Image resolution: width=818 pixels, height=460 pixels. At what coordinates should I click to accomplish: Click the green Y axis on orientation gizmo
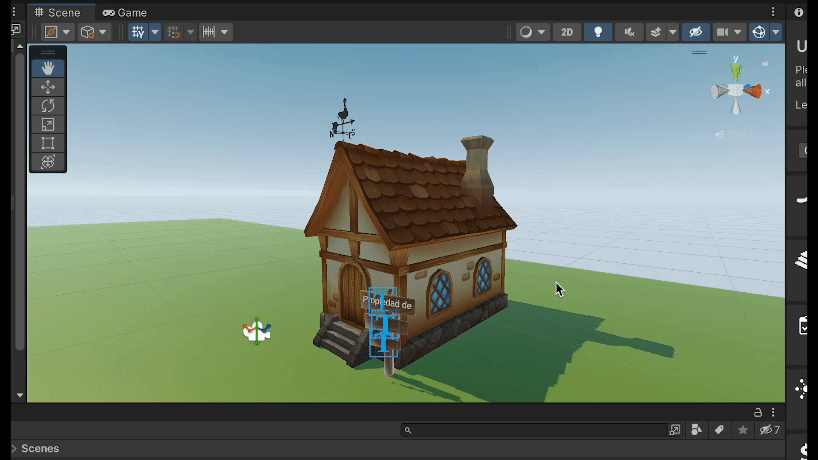click(736, 70)
